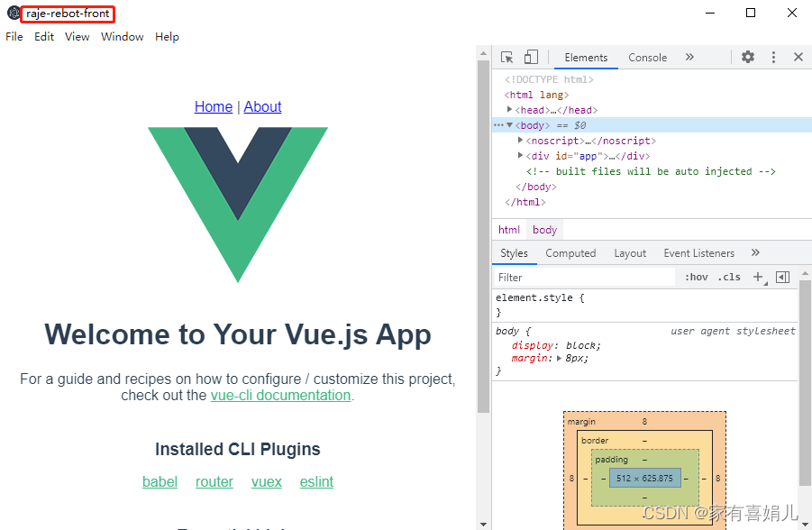Image resolution: width=812 pixels, height=530 pixels.
Task: Toggle :hov element state panel
Action: point(696,278)
